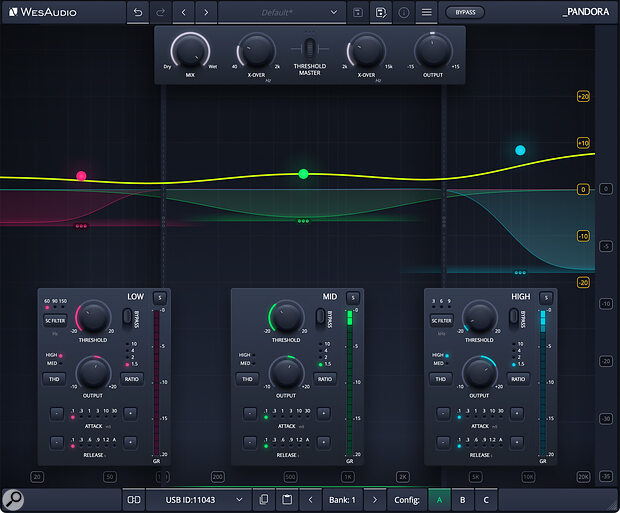Viewport: 620px width, 513px height.
Task: Select Config C
Action: [486, 500]
